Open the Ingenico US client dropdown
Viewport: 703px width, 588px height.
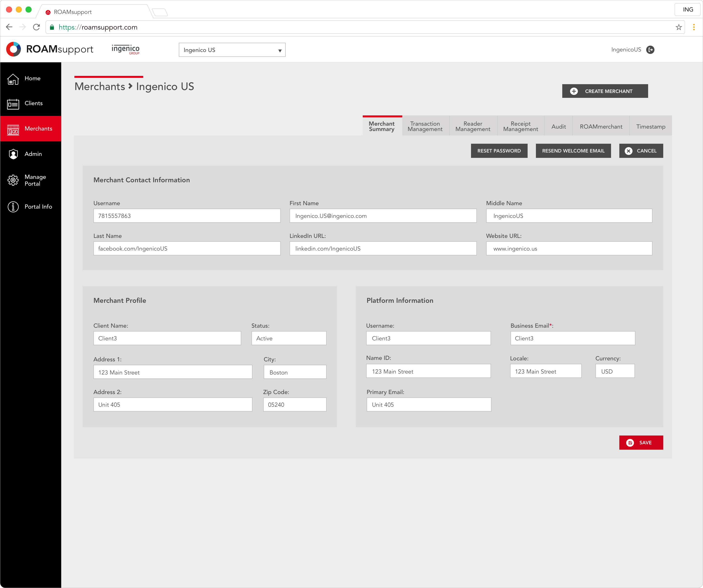pos(232,50)
